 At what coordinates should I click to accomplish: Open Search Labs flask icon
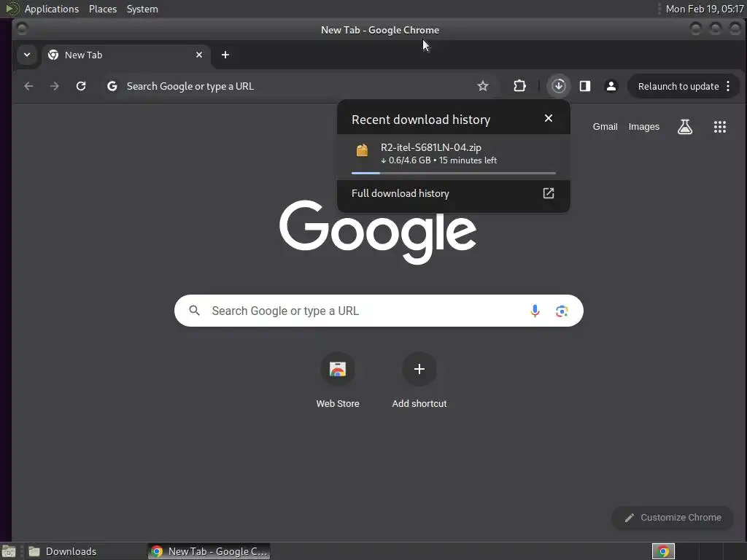coord(685,127)
